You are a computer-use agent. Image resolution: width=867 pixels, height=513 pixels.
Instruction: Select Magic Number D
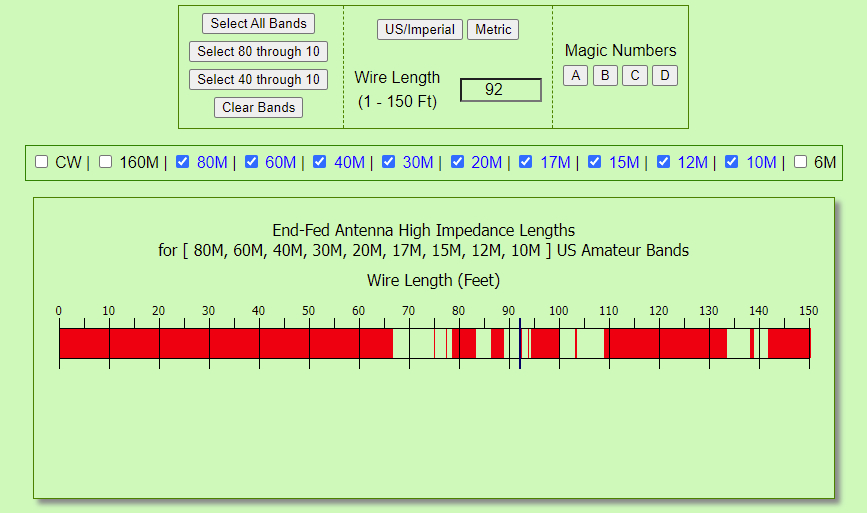665,75
